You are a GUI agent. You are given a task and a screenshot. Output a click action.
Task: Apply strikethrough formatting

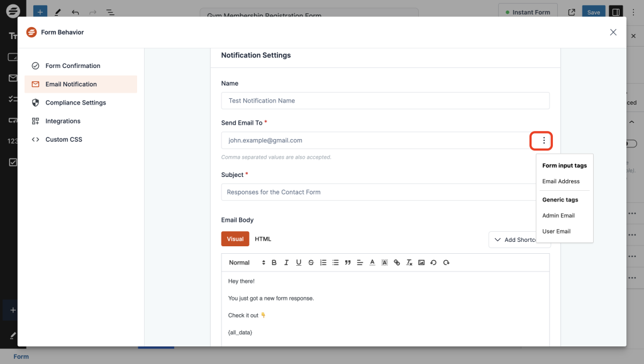pyautogui.click(x=311, y=263)
